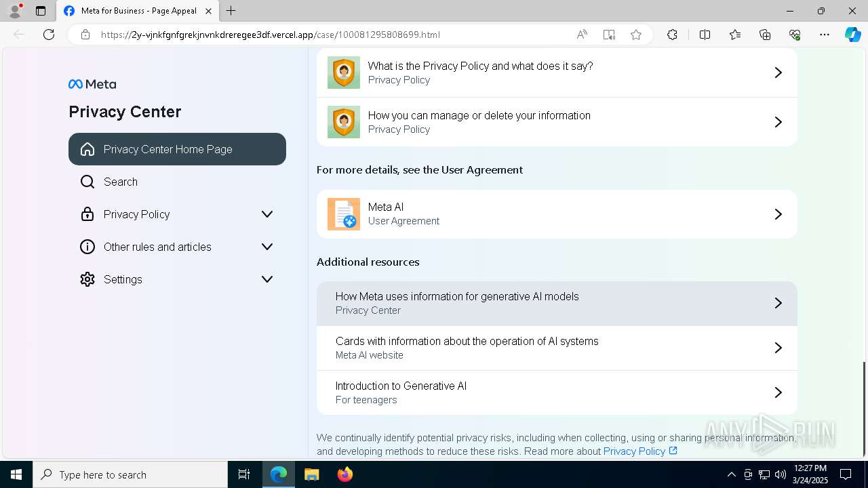Select Other rules and articles label

(x=157, y=247)
